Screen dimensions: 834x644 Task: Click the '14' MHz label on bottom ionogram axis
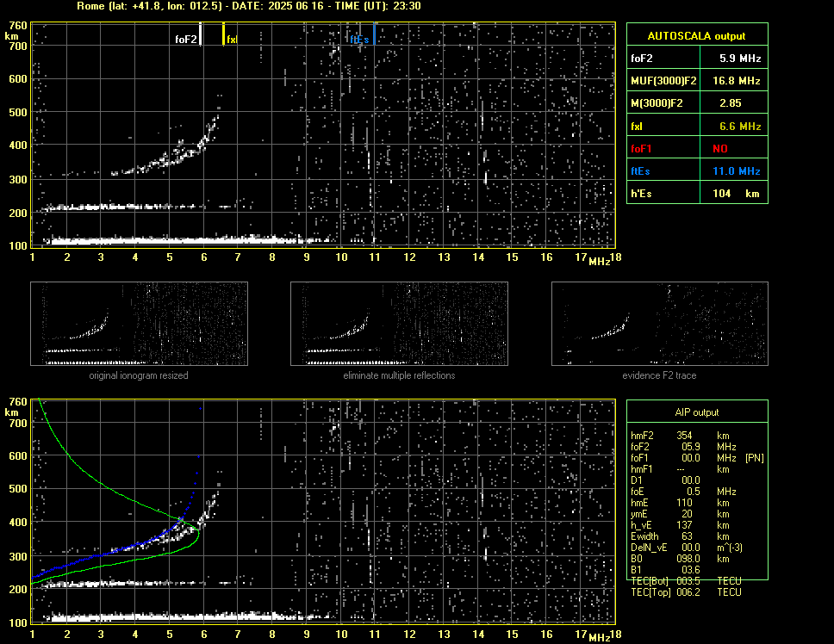[x=478, y=634]
